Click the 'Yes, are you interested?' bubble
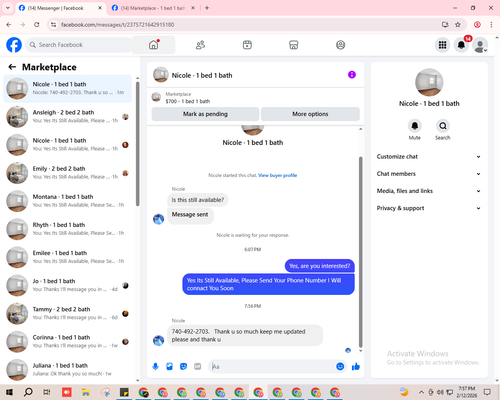 pyautogui.click(x=320, y=266)
